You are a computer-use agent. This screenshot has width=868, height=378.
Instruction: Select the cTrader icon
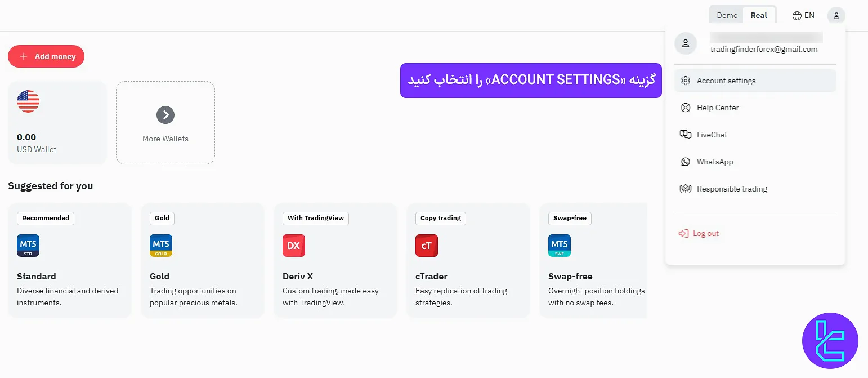tap(426, 245)
